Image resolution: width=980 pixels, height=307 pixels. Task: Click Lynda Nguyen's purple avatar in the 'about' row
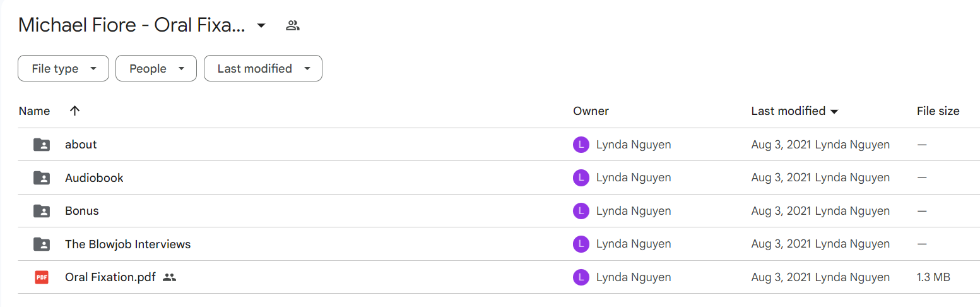[581, 145]
